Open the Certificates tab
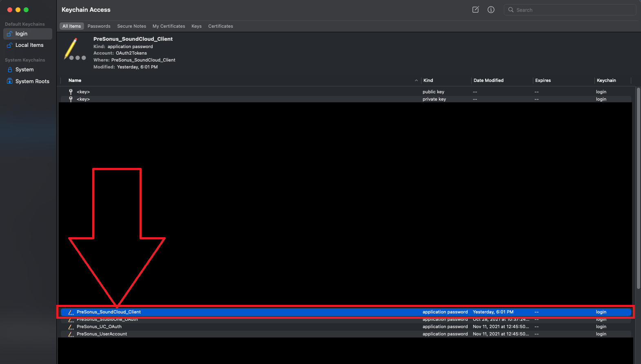Image resolution: width=641 pixels, height=364 pixels. (x=220, y=26)
